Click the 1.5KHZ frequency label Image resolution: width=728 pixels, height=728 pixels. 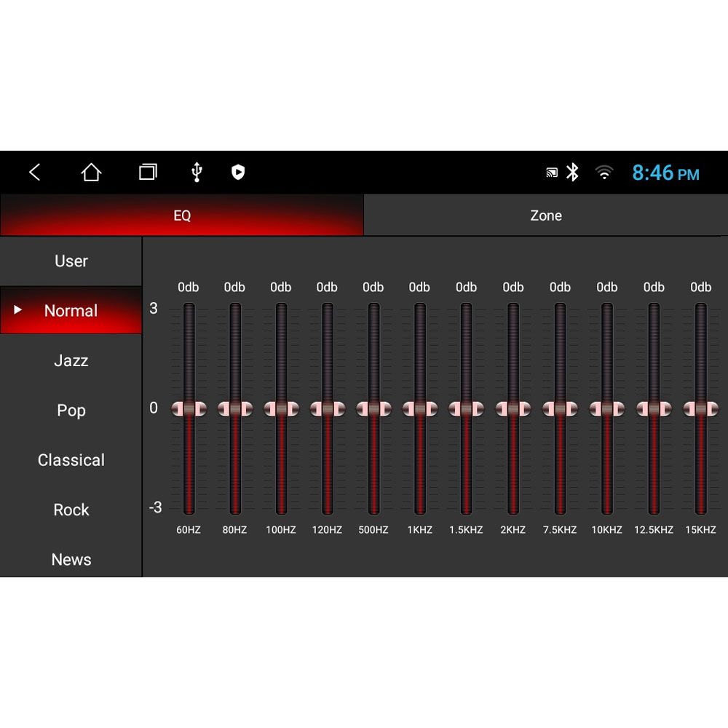(466, 530)
